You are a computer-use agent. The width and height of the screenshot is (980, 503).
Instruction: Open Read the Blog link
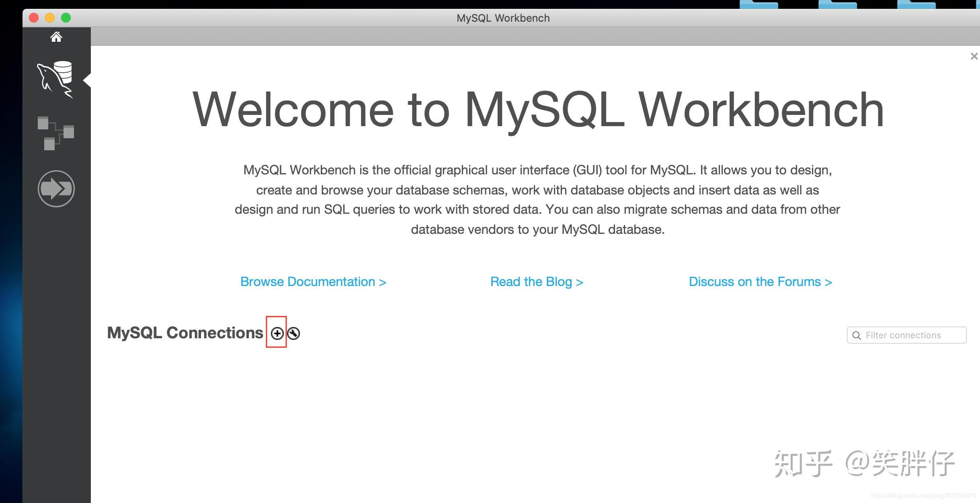pos(537,282)
